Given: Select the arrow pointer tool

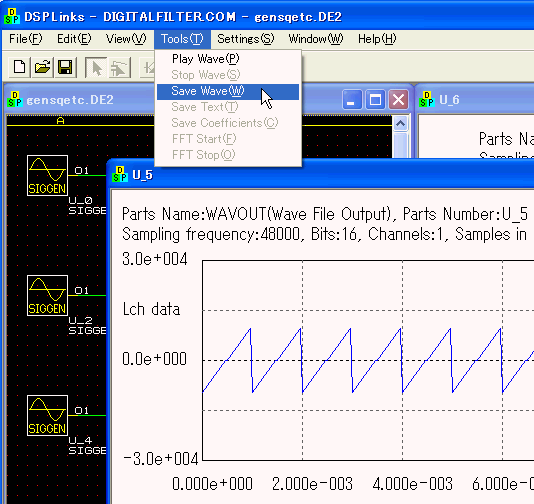Looking at the screenshot, I should point(96,67).
